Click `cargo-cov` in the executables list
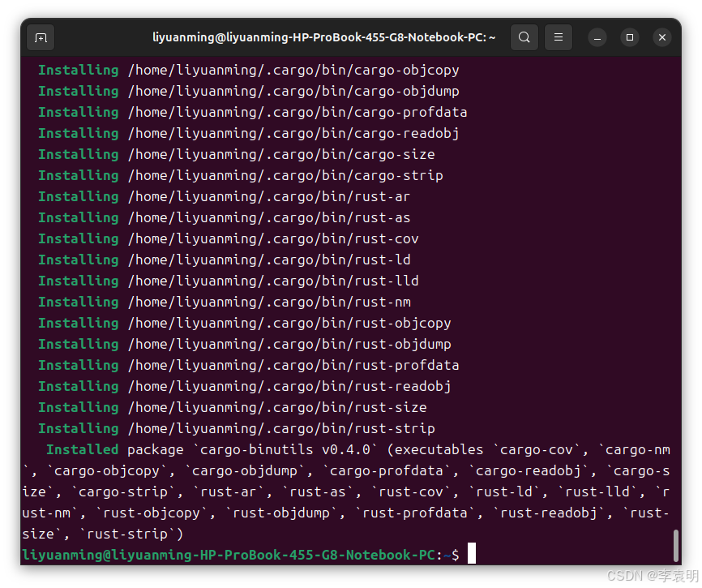This screenshot has width=702, height=588. (x=537, y=449)
